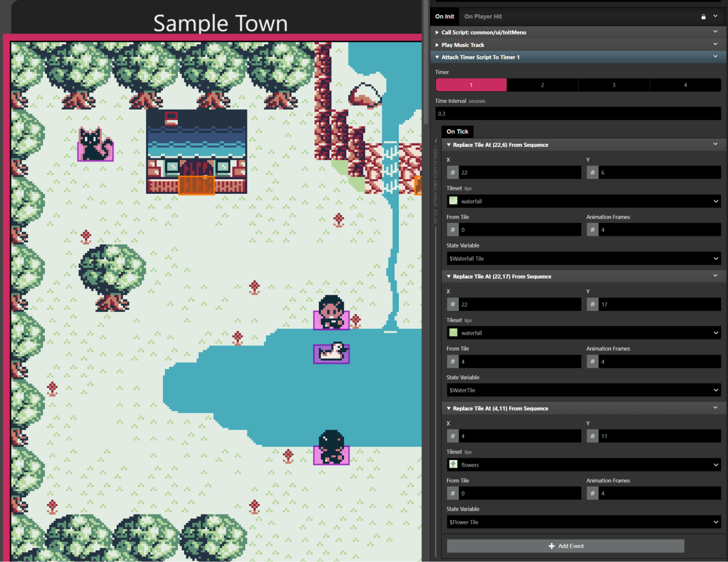728x562 pixels.
Task: Open the script tabs chevron menu
Action: (715, 16)
